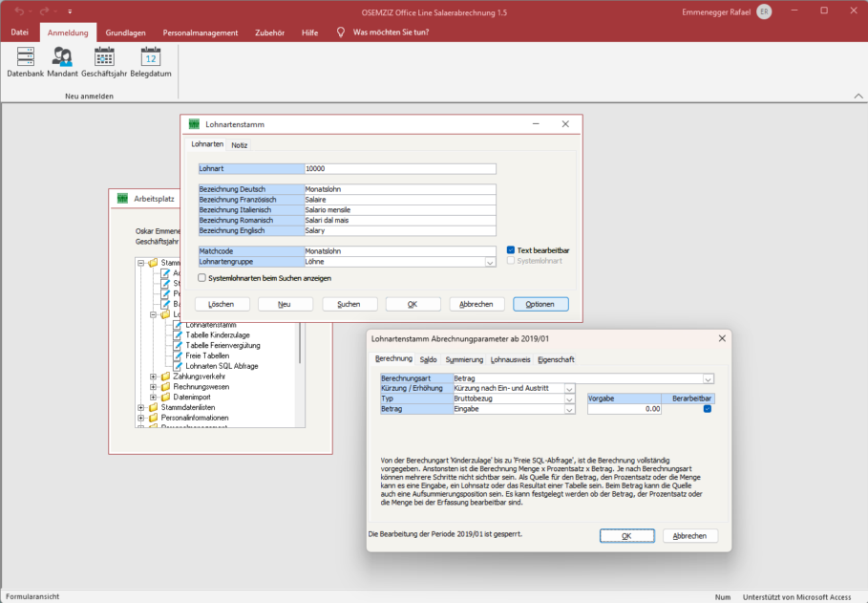Uncheck the Bearbeitbar checkbox for Betrag
Image resolution: width=868 pixels, height=603 pixels.
[x=708, y=410]
